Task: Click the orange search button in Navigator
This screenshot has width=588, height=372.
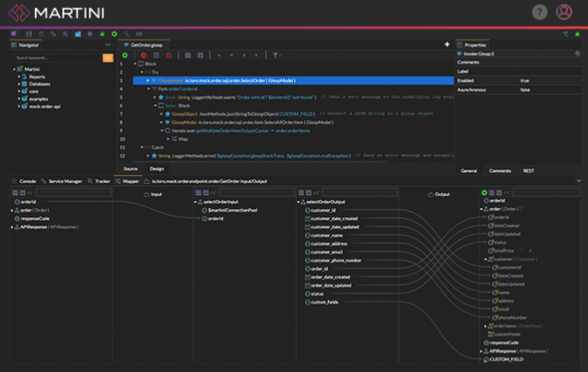Action: [x=106, y=57]
